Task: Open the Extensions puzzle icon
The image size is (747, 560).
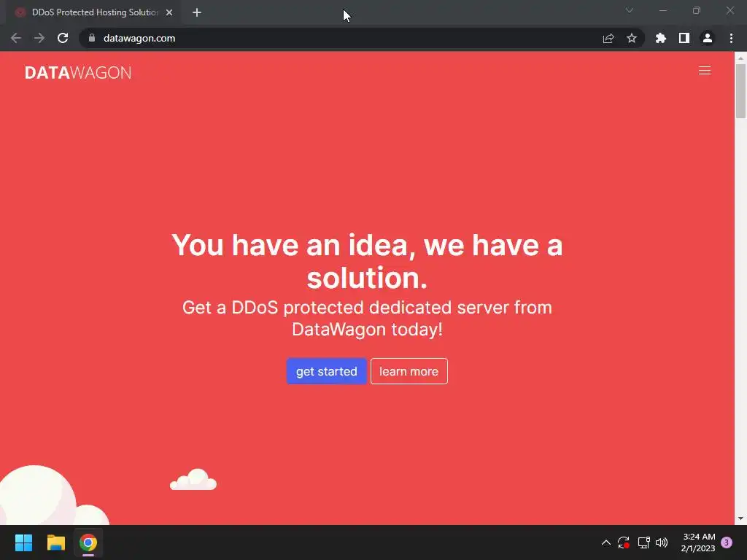Action: point(660,38)
